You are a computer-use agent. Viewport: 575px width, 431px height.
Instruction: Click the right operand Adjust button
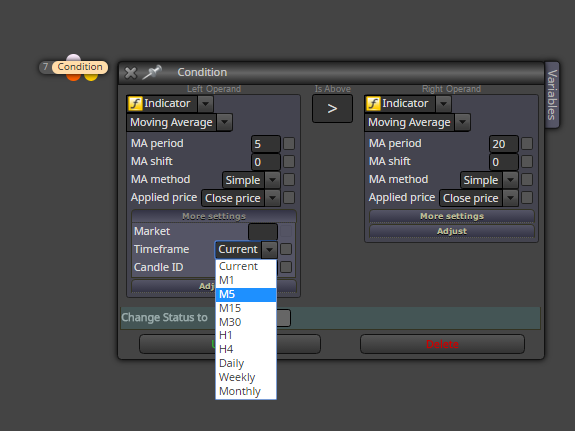(452, 231)
